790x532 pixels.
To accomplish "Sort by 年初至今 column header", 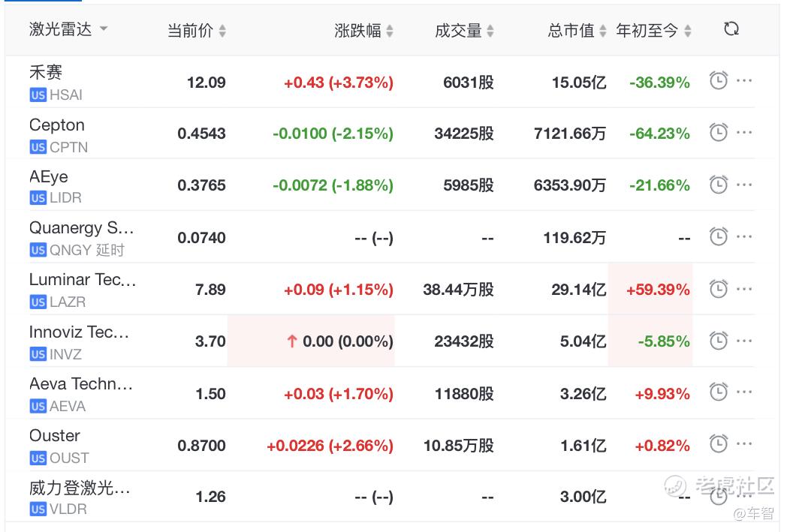I will point(653,31).
